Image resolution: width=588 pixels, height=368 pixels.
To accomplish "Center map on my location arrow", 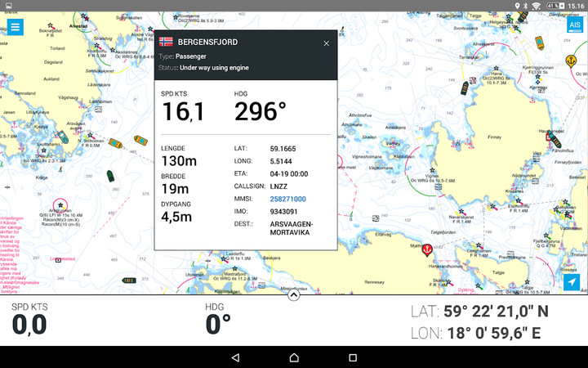I will pos(573,282).
